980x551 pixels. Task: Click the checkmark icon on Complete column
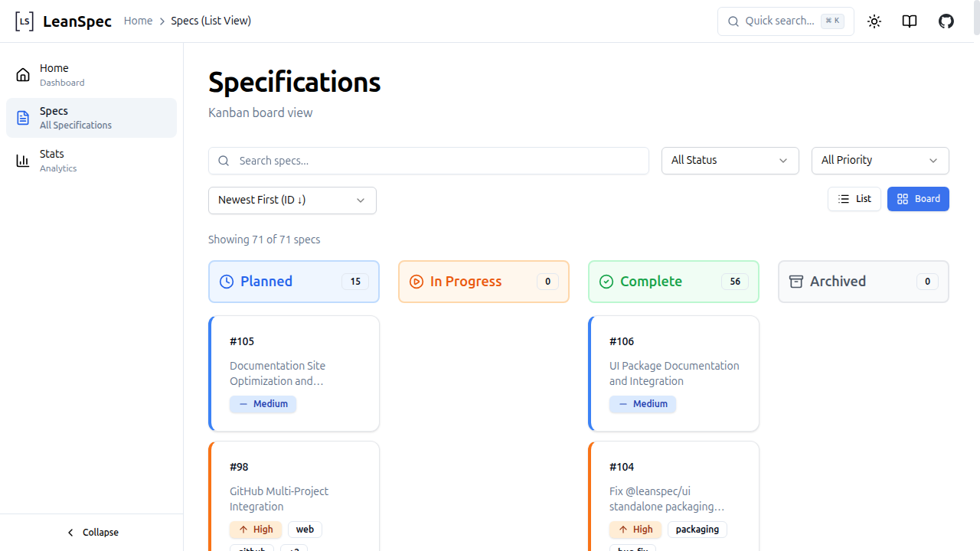(x=606, y=281)
